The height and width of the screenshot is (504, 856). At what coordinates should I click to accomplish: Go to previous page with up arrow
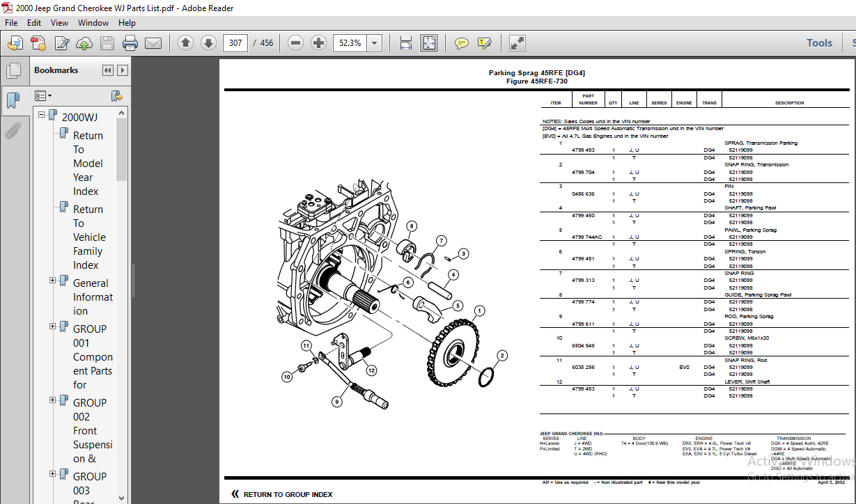pyautogui.click(x=185, y=43)
